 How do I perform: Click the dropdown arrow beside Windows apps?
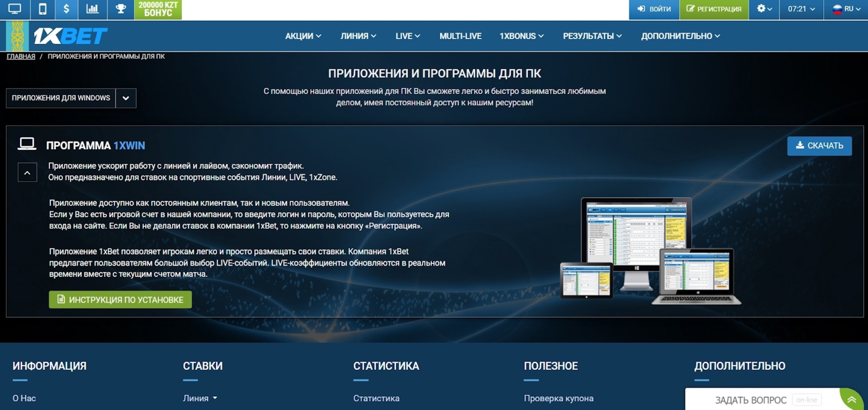point(126,98)
